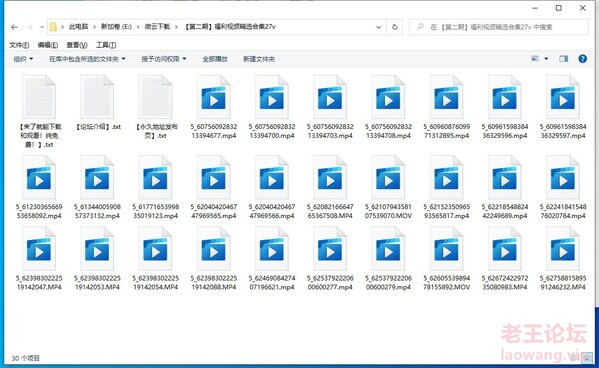Screen dimensions: 599x368
Task: Open Help with the blue question mark
Action: pos(582,58)
